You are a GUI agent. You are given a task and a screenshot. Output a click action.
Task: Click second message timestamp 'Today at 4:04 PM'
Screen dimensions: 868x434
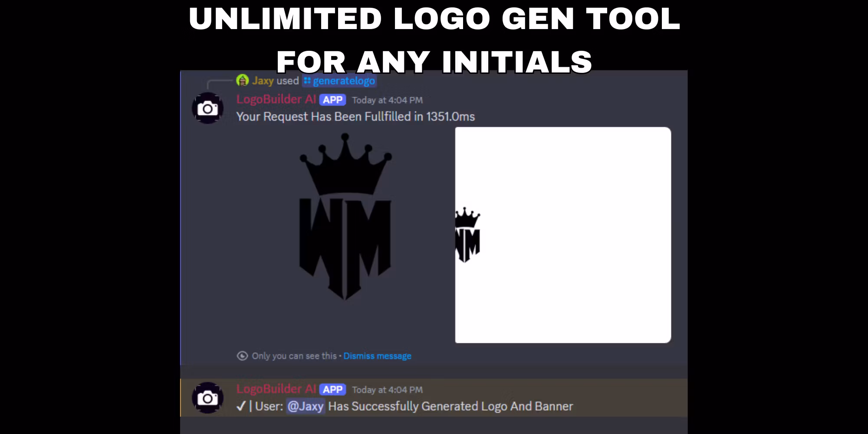point(387,390)
